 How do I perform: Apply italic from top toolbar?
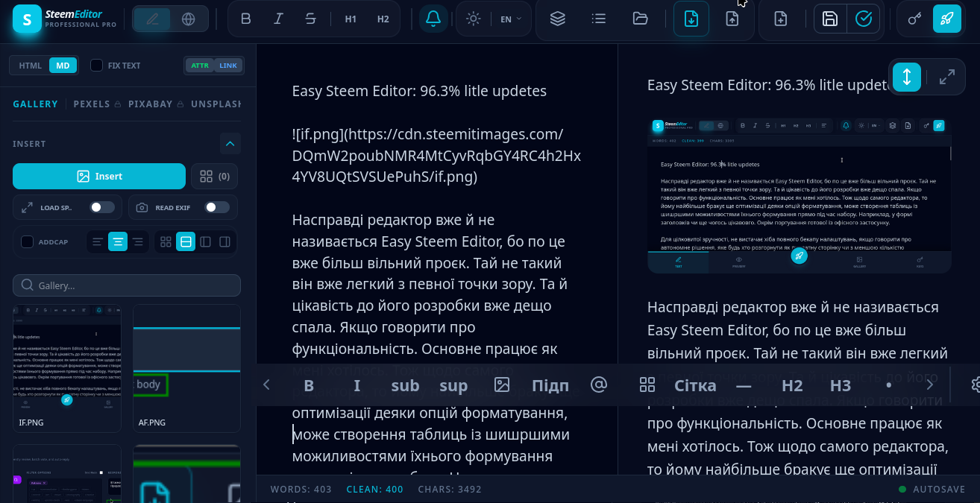click(278, 19)
